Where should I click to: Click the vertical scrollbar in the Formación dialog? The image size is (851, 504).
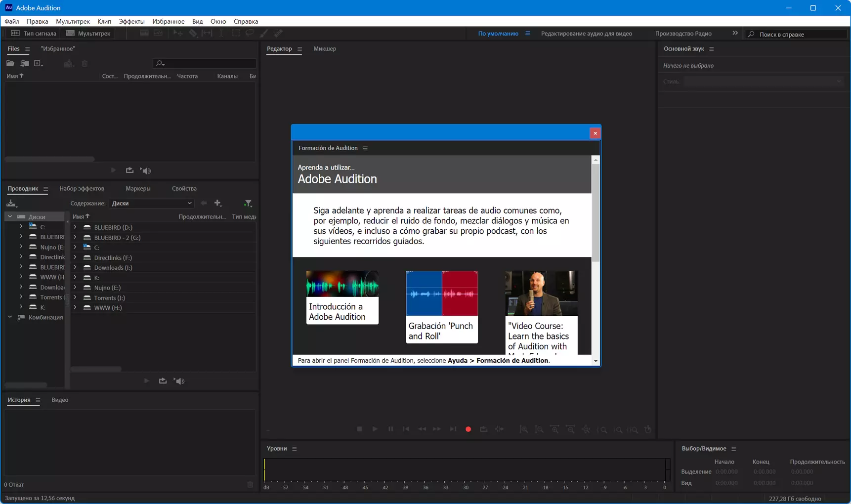click(596, 212)
